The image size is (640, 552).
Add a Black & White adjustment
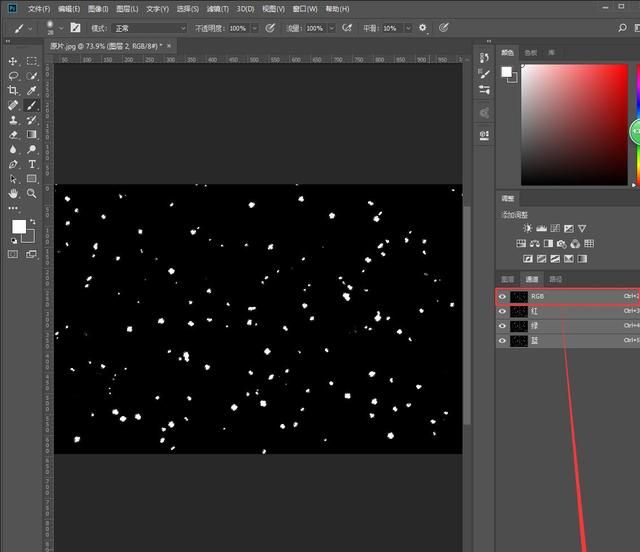click(x=548, y=244)
